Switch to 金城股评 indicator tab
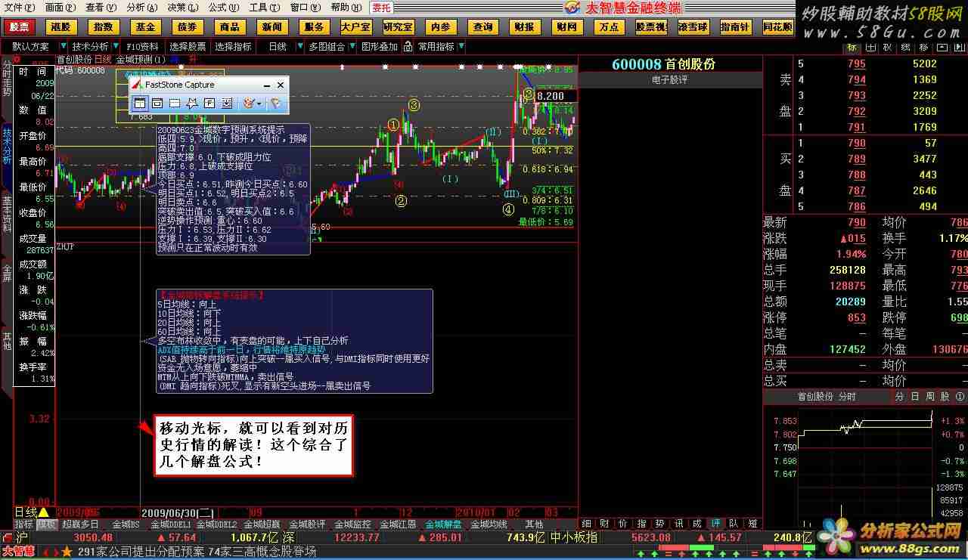 [x=307, y=524]
